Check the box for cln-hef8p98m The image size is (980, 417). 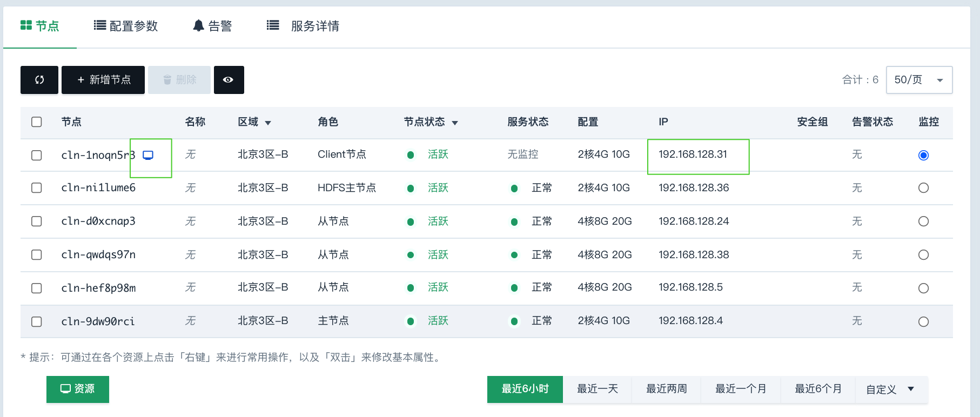tap(37, 288)
